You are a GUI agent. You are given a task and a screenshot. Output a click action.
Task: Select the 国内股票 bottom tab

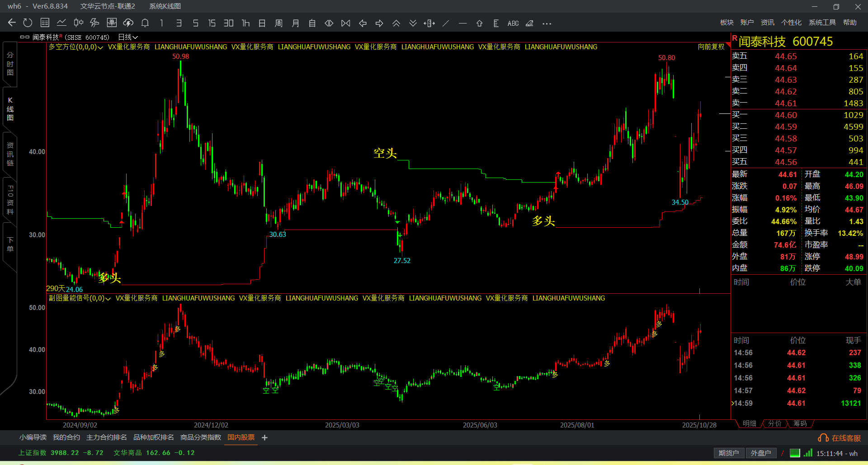click(241, 437)
